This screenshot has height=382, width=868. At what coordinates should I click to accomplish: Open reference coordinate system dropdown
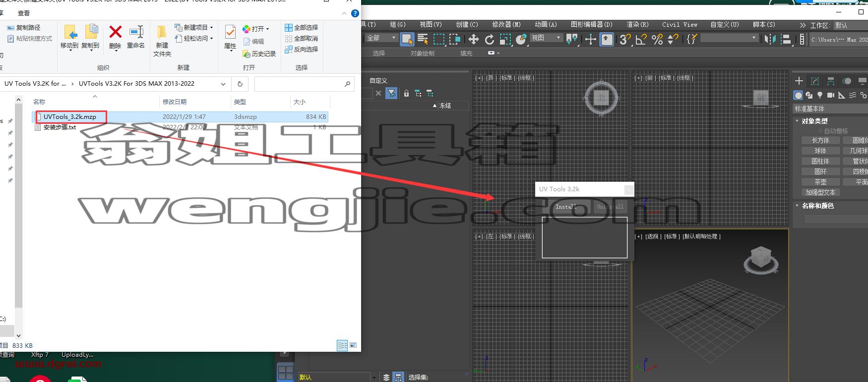point(546,38)
